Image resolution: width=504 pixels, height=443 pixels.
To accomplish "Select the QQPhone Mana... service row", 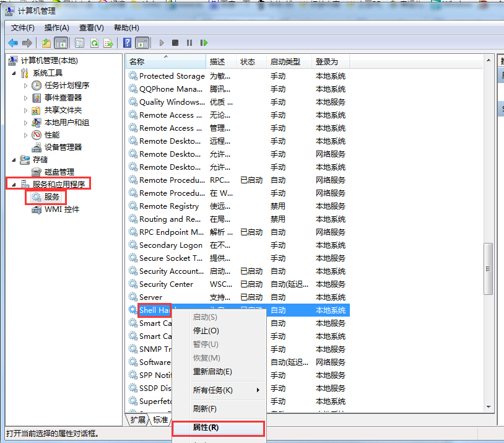I will coord(238,89).
